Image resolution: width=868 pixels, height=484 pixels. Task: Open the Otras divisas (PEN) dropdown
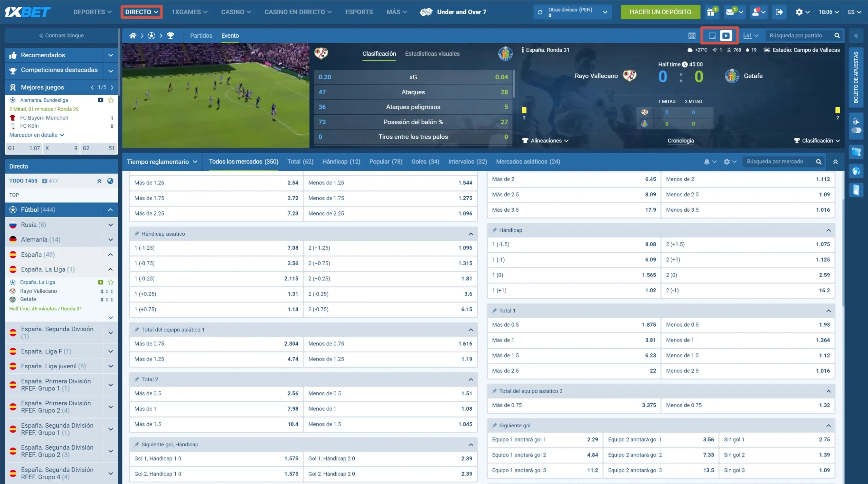click(x=573, y=12)
